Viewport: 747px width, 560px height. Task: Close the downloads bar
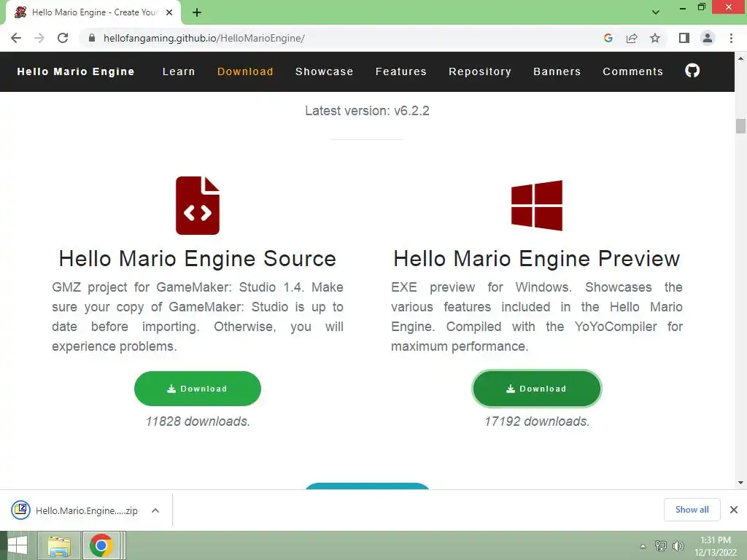click(734, 510)
